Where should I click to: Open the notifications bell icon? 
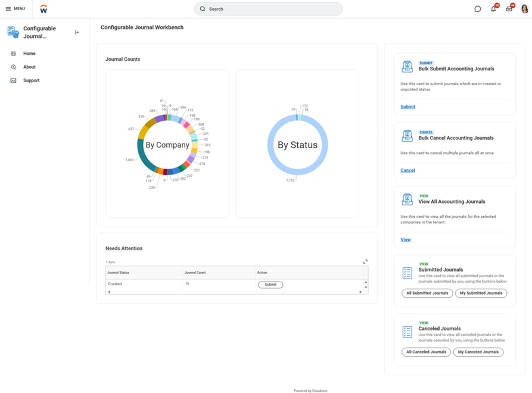coord(493,8)
